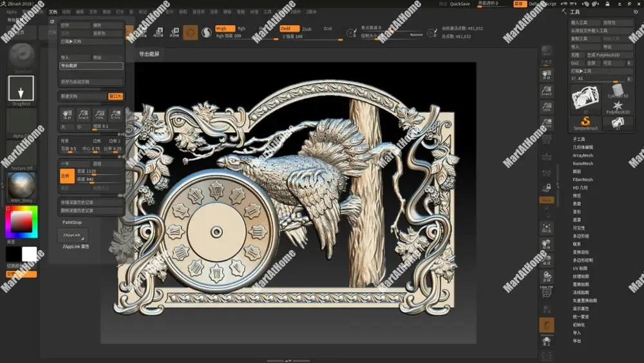Click the 导出截屏 export screenshot button
Screen dimensions: 644x363
pyautogui.click(x=90, y=66)
